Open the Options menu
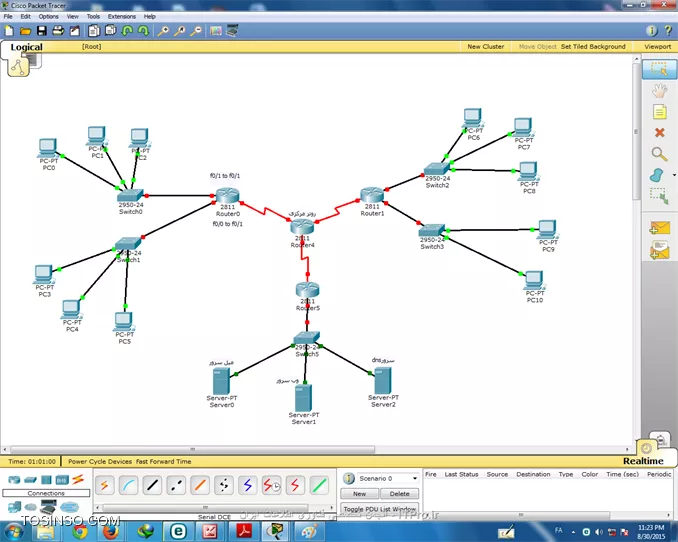This screenshot has width=678, height=542. coord(48,16)
